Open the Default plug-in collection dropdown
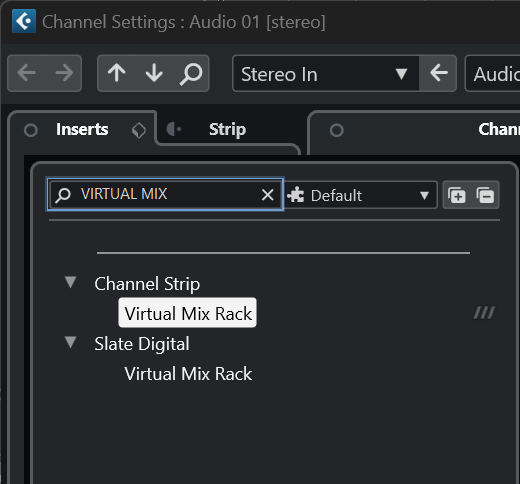The width and height of the screenshot is (520, 484). pos(360,195)
